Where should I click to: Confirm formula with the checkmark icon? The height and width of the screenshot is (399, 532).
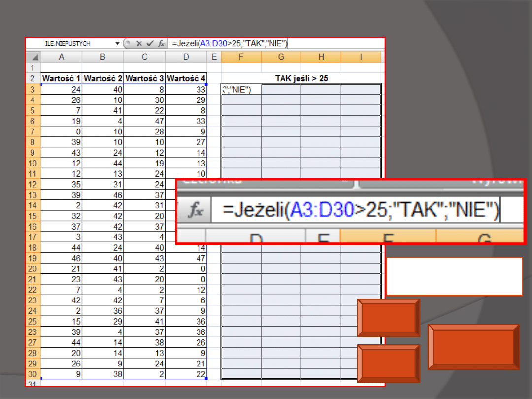point(150,44)
